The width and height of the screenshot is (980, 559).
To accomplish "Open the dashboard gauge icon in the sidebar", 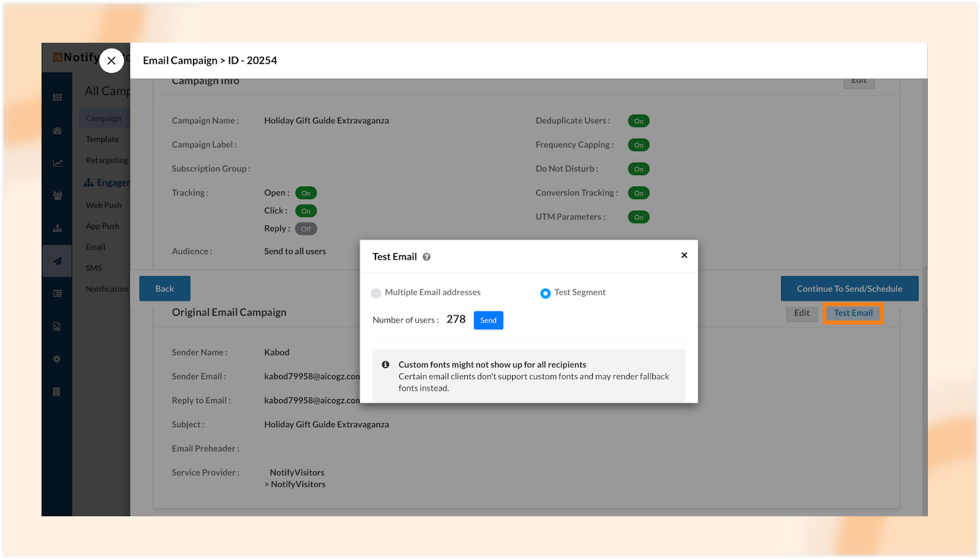I will 58,131.
